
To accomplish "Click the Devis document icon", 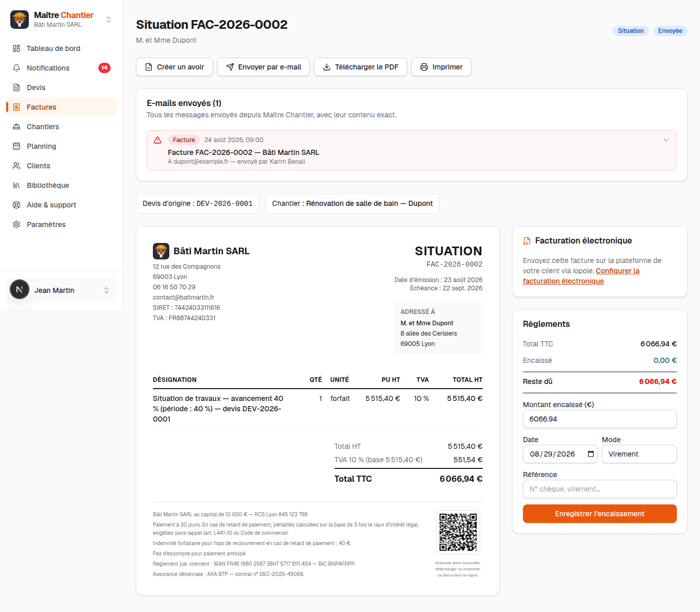I will tap(16, 88).
